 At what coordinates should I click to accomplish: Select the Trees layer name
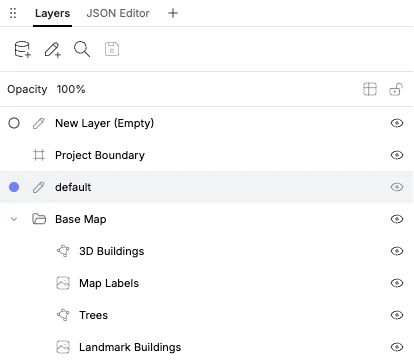click(x=93, y=315)
